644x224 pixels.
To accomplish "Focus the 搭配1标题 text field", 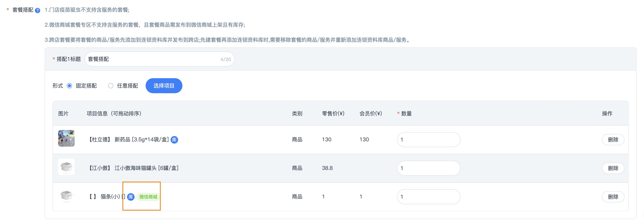I will pyautogui.click(x=153, y=59).
